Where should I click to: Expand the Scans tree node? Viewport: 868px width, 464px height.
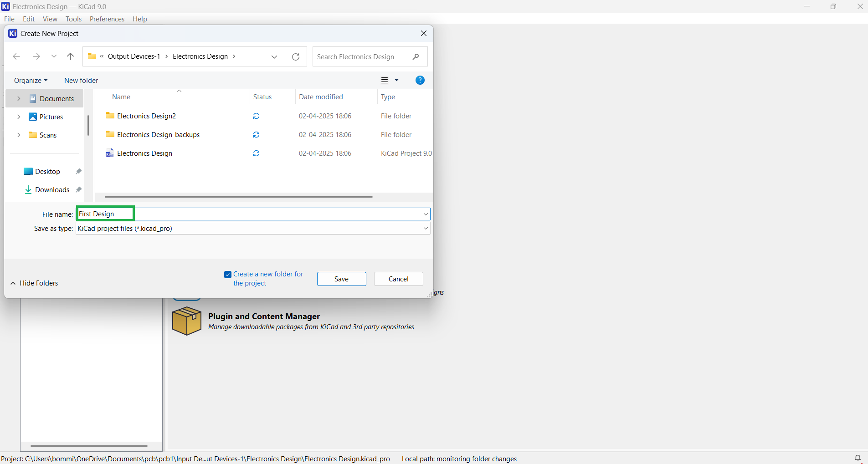[19, 135]
